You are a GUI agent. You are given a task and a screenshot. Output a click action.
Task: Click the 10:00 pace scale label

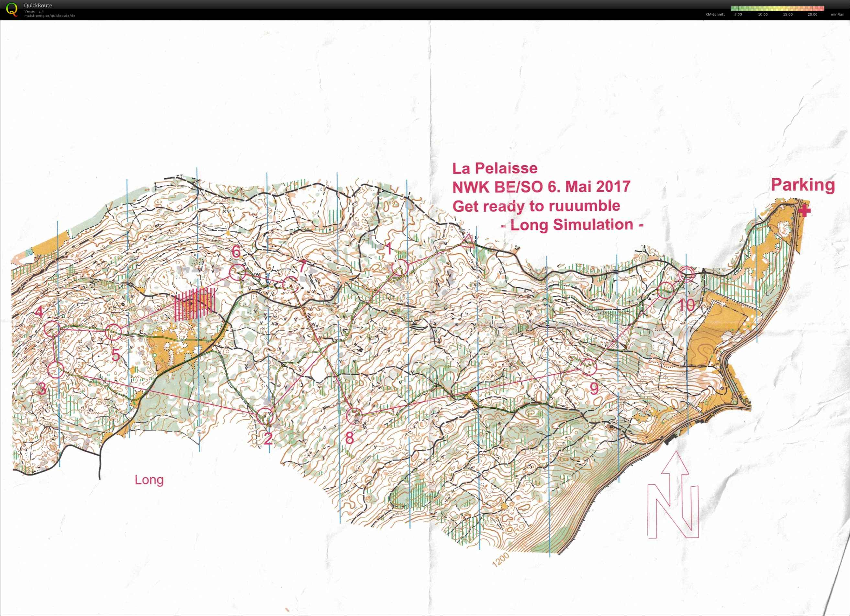point(763,15)
